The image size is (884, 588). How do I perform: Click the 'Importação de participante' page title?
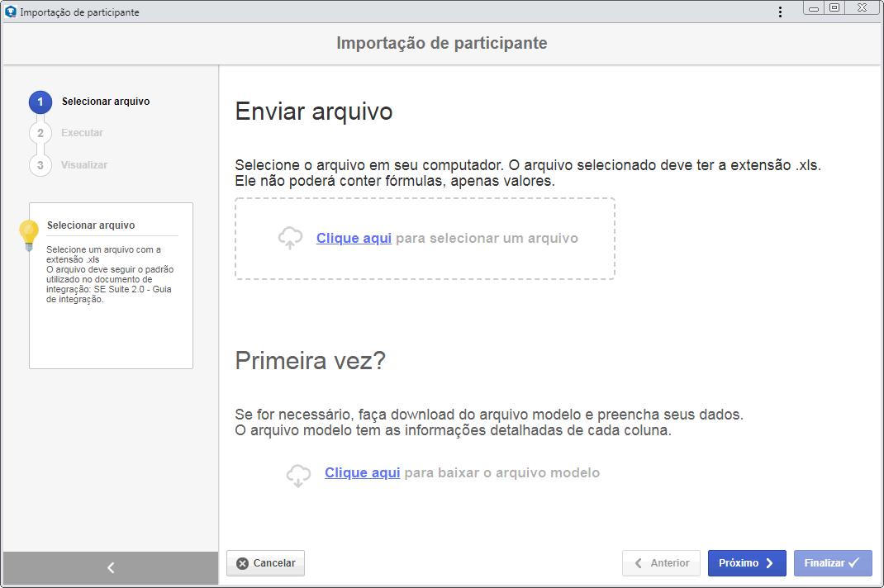coord(441,43)
